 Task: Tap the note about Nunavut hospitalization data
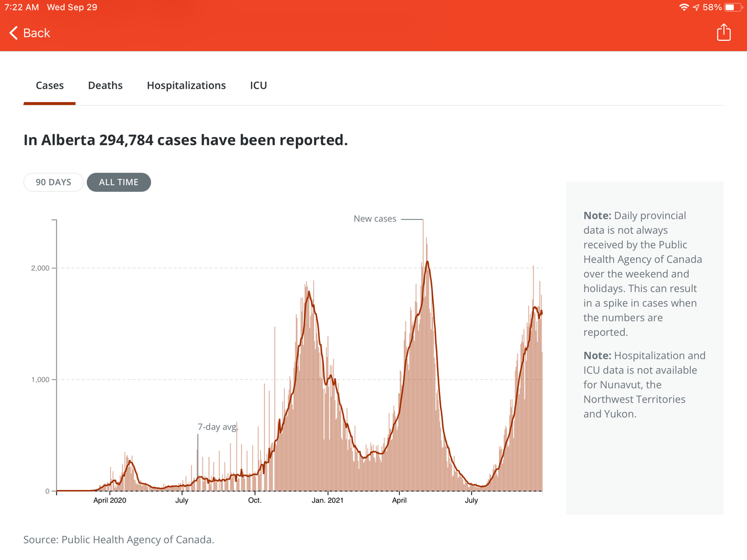pyautogui.click(x=644, y=385)
